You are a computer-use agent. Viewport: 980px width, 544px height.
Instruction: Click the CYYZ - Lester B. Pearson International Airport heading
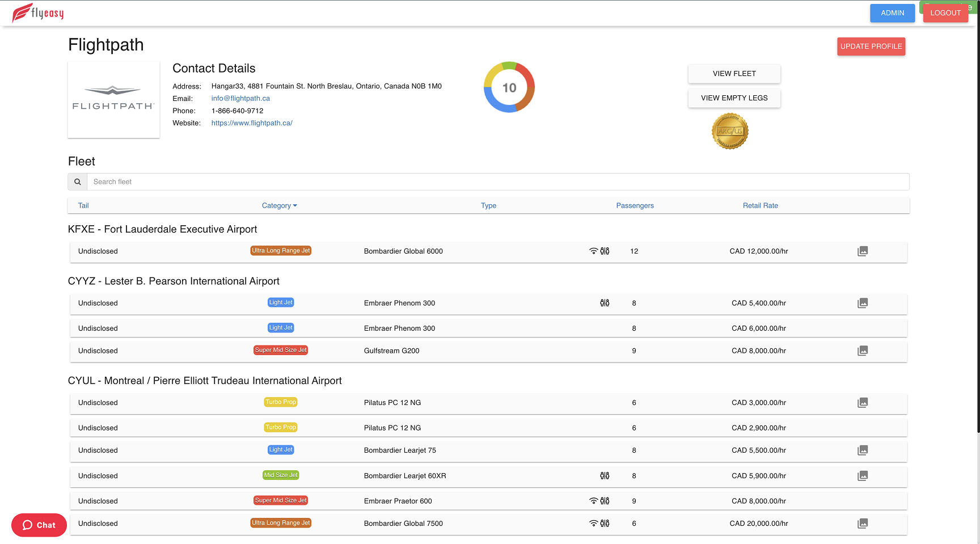(174, 281)
